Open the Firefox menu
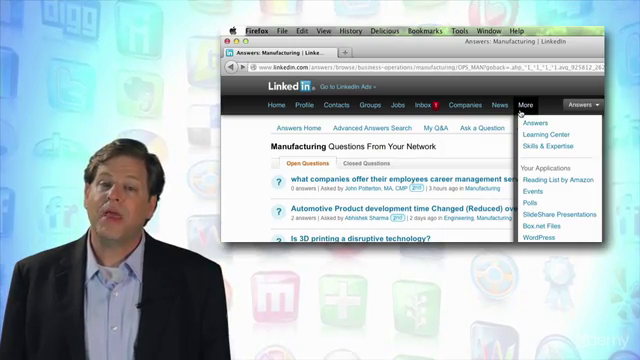This screenshot has height=360, width=640. coord(257,31)
